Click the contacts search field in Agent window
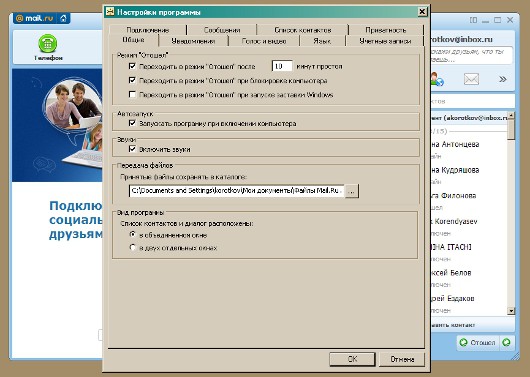530x377 pixels. click(x=473, y=101)
